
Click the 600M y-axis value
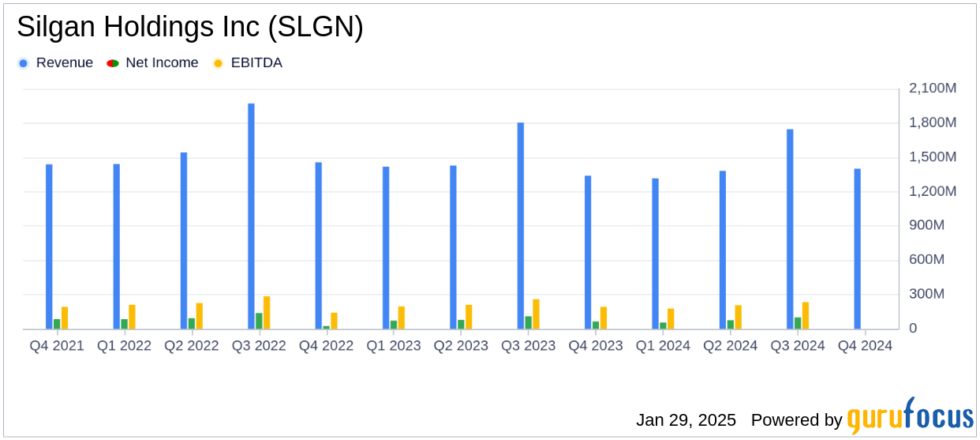927,260
